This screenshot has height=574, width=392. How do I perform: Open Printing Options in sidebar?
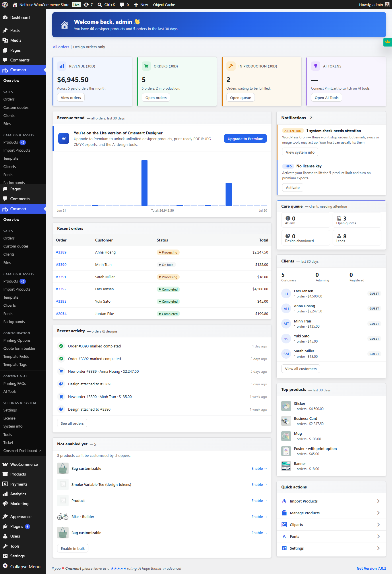pos(17,340)
